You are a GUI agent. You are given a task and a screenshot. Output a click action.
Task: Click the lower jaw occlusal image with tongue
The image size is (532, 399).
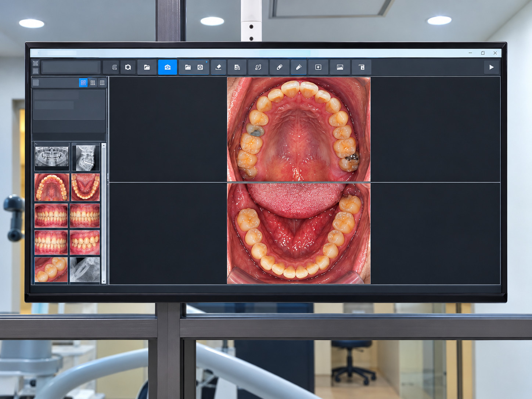pos(299,234)
